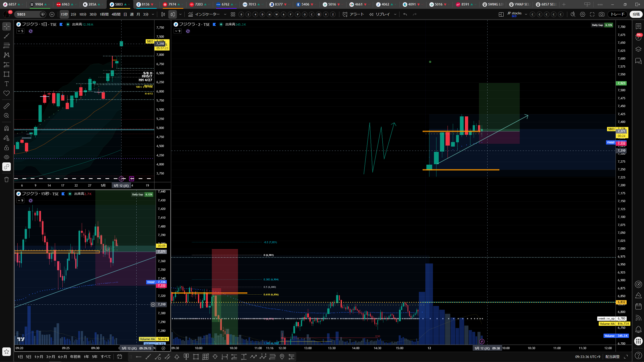
Task: Take a chart snapshot with camera icon
Action: click(x=601, y=14)
